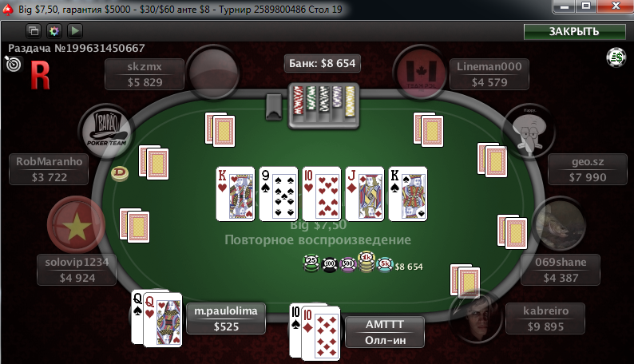Click the ЗАКРЫТЬ button
This screenshot has width=634, height=364.
point(574,31)
